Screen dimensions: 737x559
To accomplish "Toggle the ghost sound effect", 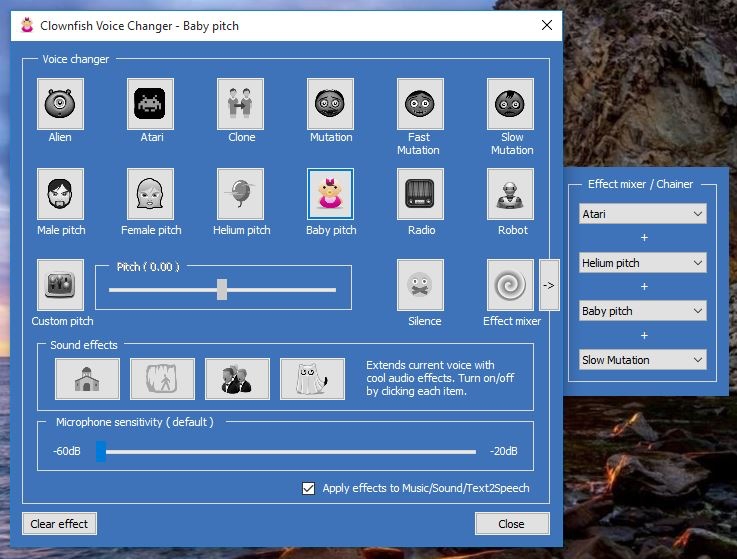I will [x=313, y=379].
